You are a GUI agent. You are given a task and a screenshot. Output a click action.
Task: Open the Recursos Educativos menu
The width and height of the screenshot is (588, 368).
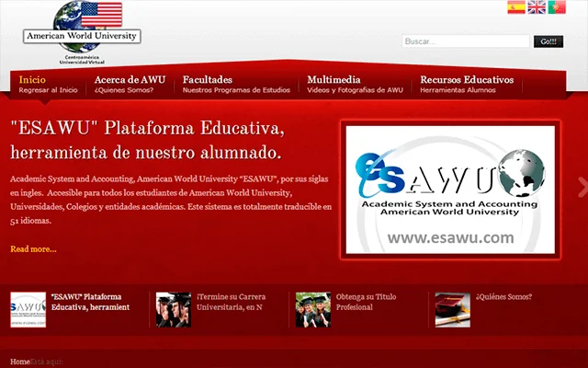coord(467,85)
